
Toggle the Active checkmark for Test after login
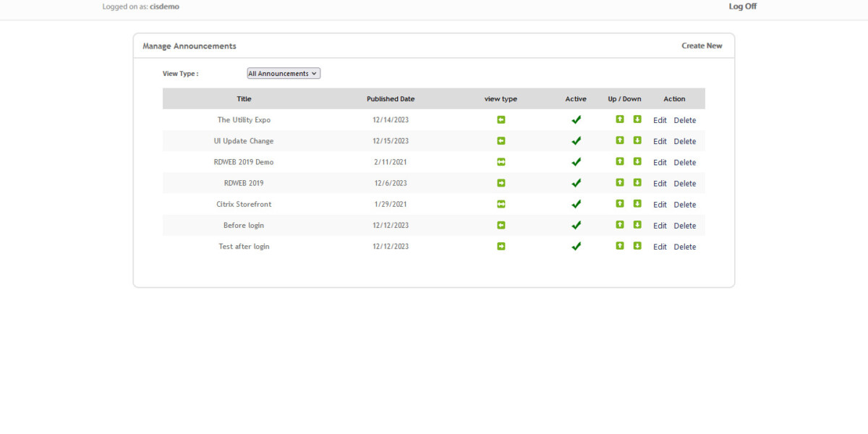[576, 246]
